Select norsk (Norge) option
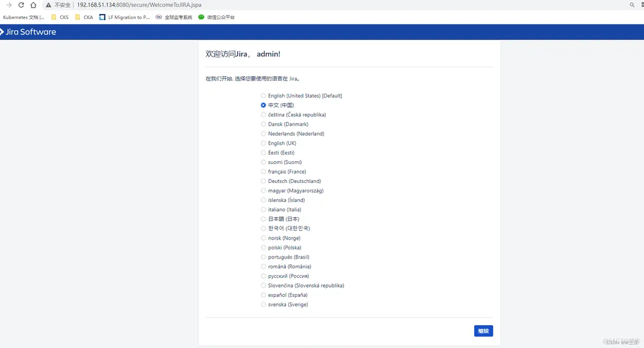The width and height of the screenshot is (644, 348). (x=263, y=238)
